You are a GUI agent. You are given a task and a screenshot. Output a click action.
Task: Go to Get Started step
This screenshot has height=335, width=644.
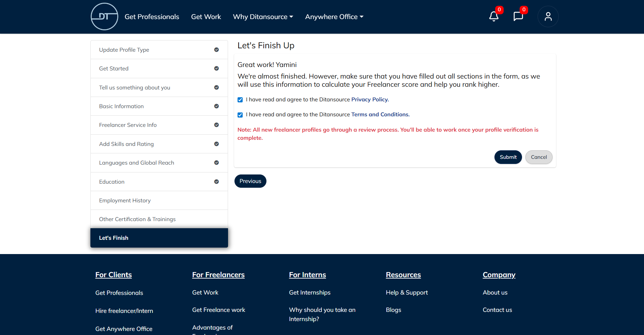click(x=159, y=69)
